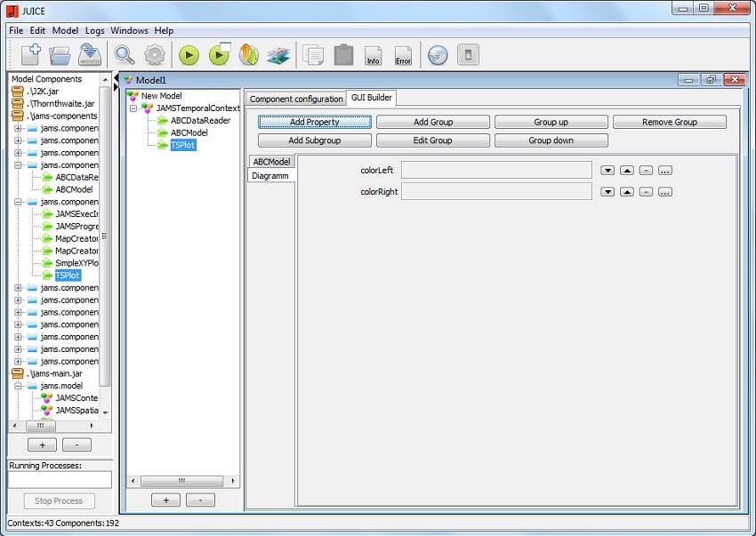The image size is (756, 536).
Task: Click the Add Subgroup button
Action: (315, 140)
